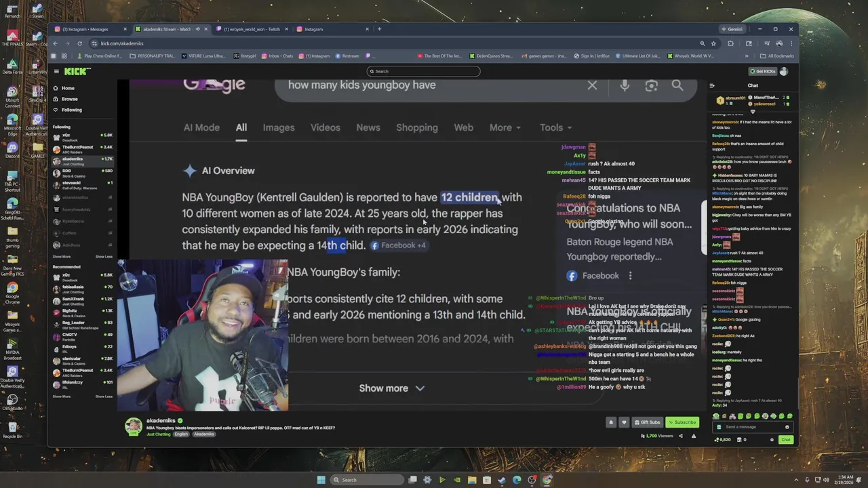868x488 pixels.
Task: Collapse Show Less under Recommended list
Action: coord(104,396)
